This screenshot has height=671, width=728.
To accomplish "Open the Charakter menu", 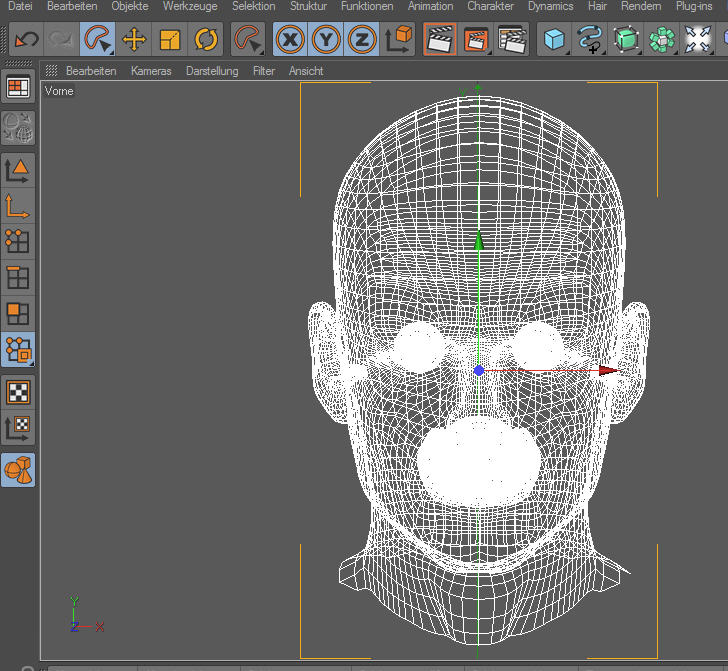I will [x=490, y=6].
